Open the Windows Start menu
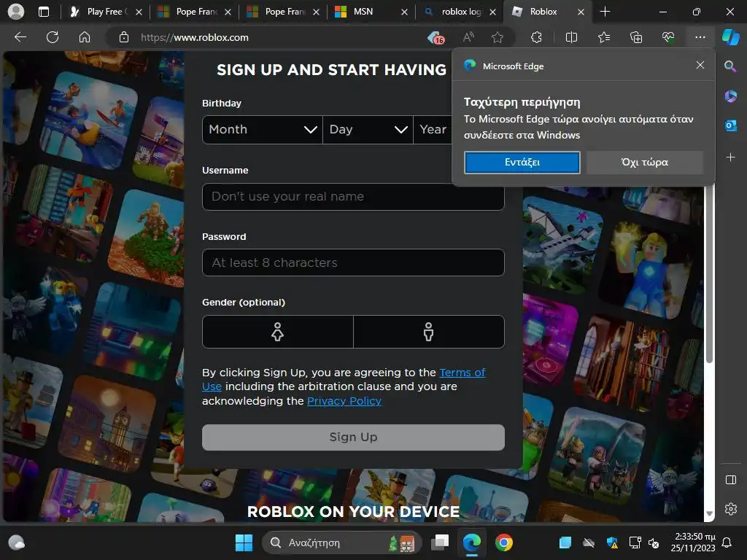 244,542
